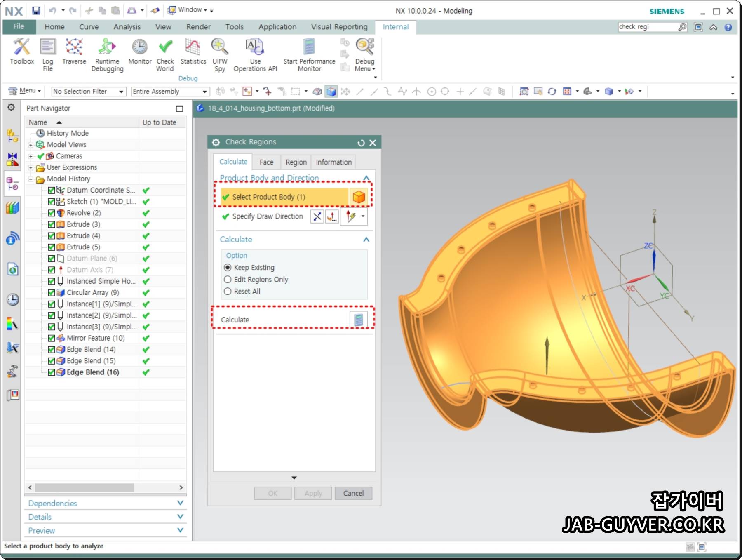Toggle the Revolve (2) feature checkbox
Screen dimensions: 742x560
coord(52,213)
